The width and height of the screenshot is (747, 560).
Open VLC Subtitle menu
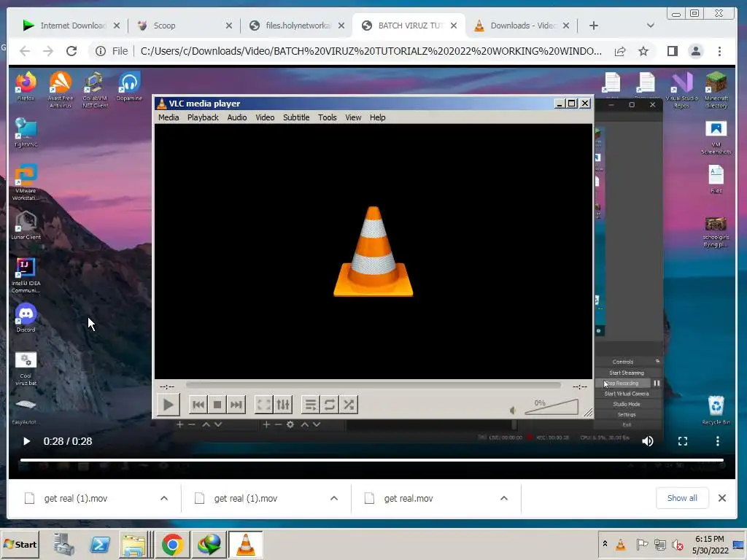pyautogui.click(x=296, y=117)
